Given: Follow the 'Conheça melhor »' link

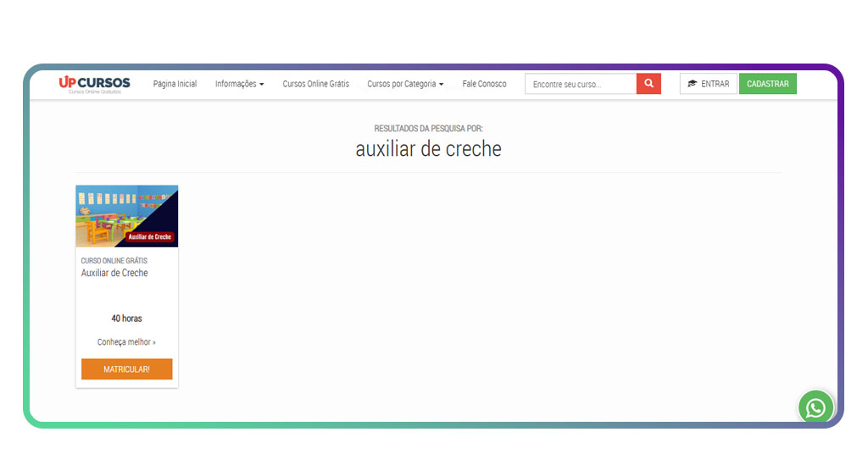Looking at the screenshot, I should pyautogui.click(x=126, y=342).
